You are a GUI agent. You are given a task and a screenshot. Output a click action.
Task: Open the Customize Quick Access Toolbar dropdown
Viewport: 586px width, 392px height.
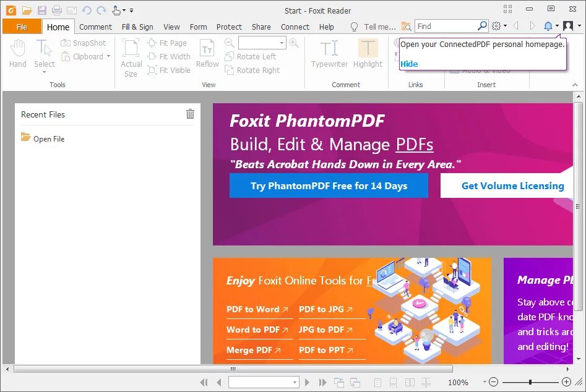[132, 11]
